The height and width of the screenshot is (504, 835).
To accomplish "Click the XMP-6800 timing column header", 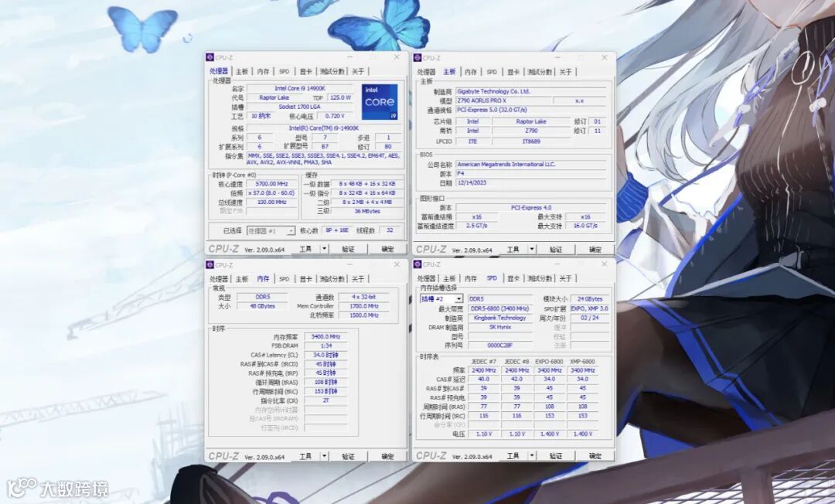I will tap(582, 361).
